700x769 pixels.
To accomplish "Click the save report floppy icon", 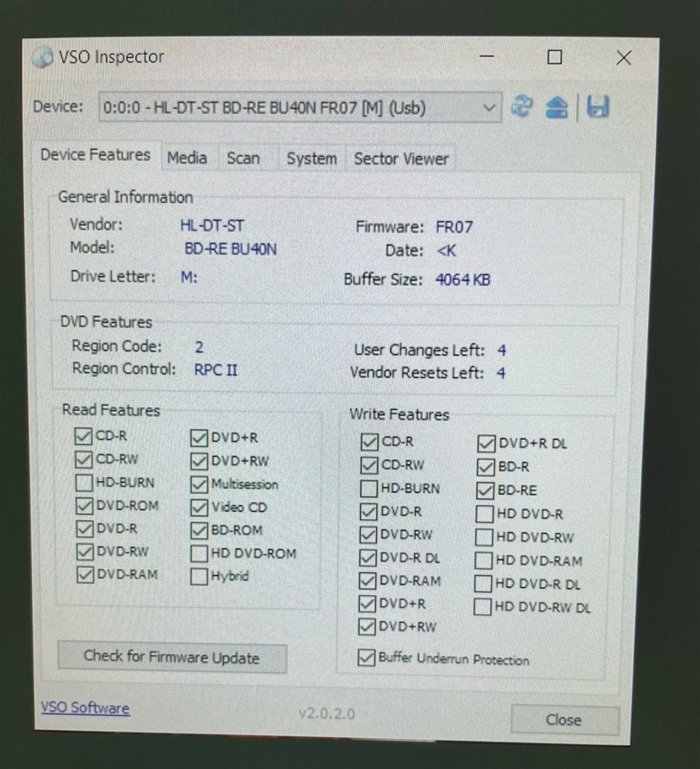I will click(597, 107).
